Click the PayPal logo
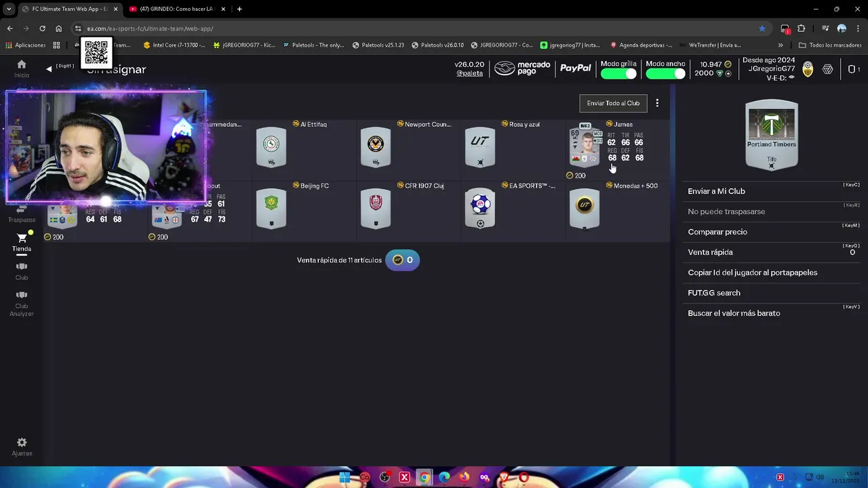Image resolution: width=868 pixels, height=488 pixels. coord(576,68)
